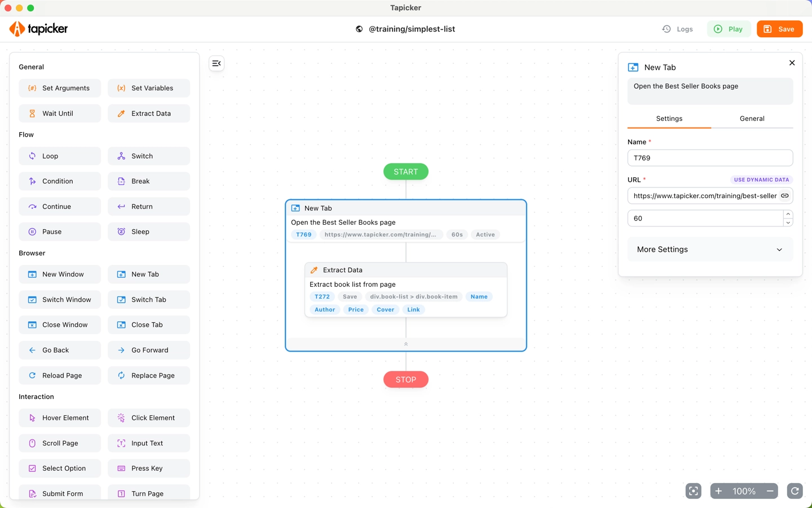Save the current flow
The image size is (812, 508).
779,29
